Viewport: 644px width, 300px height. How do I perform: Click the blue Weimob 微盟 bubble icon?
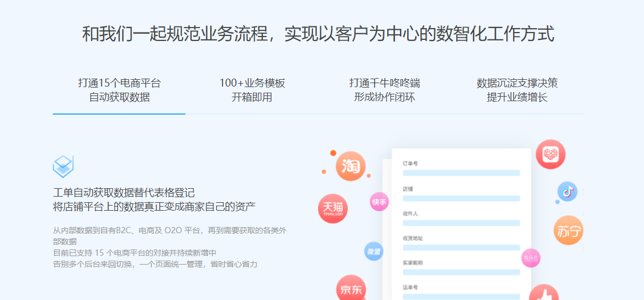point(374,251)
